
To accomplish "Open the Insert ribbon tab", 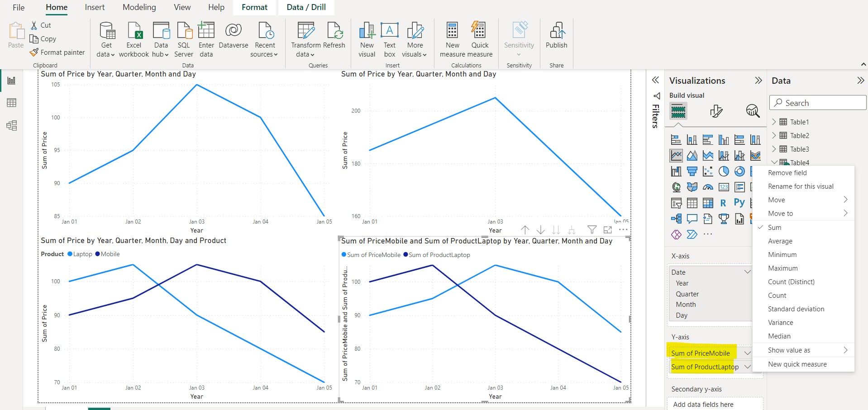I will 95,7.
